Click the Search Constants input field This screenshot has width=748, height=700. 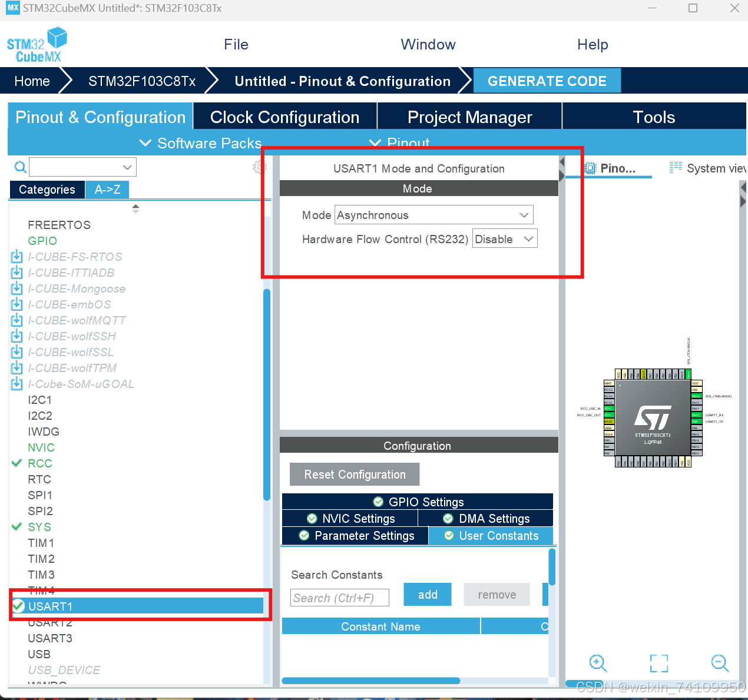coord(340,598)
